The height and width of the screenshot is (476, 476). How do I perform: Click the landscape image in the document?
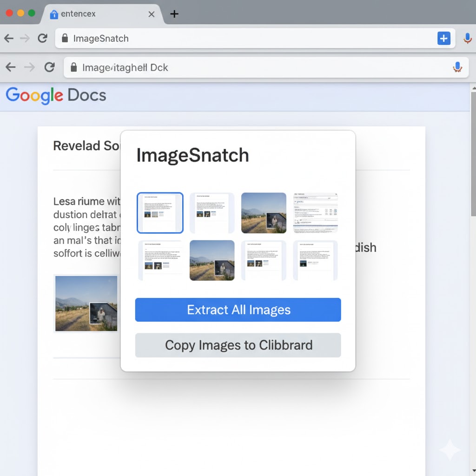[86, 303]
